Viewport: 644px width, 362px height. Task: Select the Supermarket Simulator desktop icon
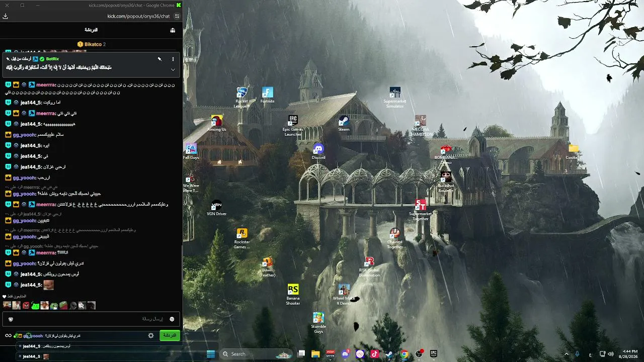pos(395,98)
